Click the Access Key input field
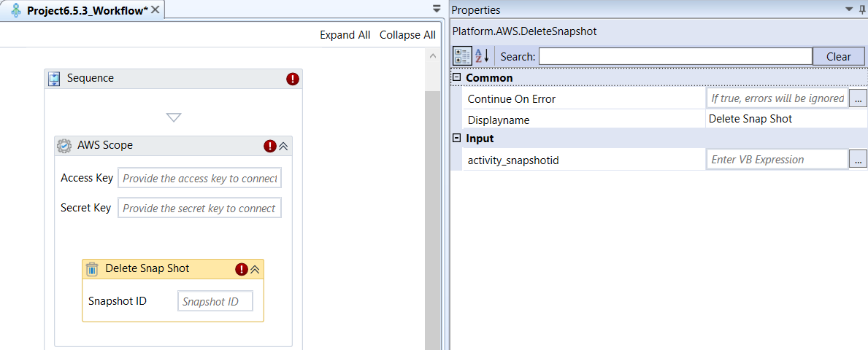This screenshot has width=868, height=350. pyautogui.click(x=200, y=179)
